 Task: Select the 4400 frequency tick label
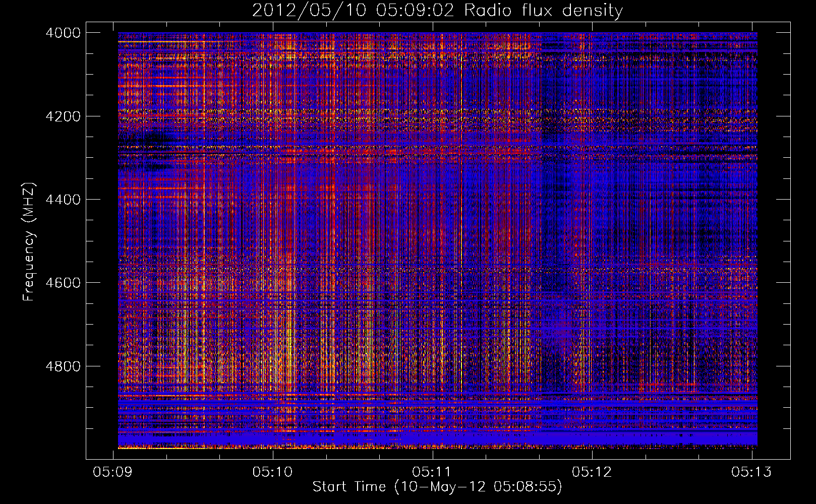click(63, 200)
